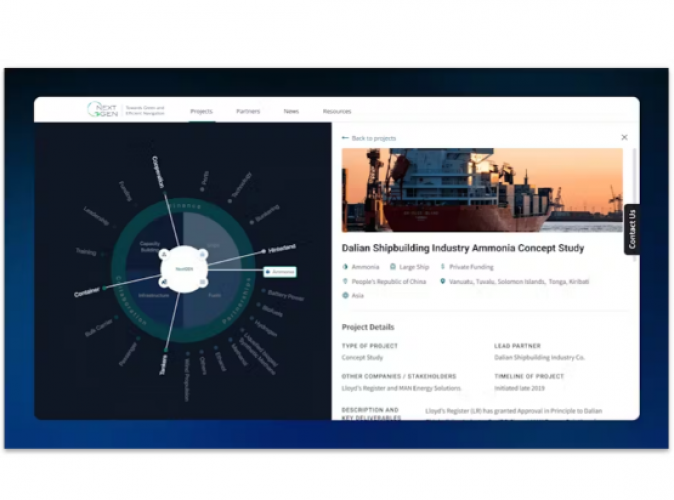Select the Technology node on the wheel
Image resolution: width=674 pixels, height=500 pixels.
pos(240,186)
